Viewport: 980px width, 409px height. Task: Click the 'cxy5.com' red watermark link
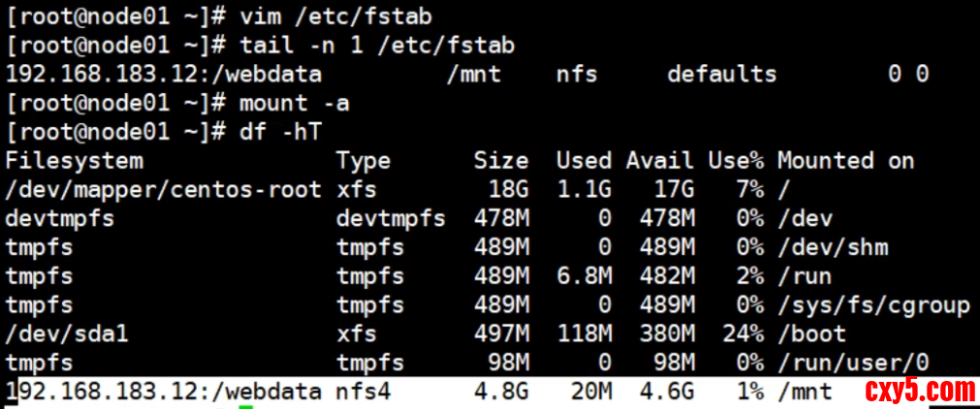919,391
